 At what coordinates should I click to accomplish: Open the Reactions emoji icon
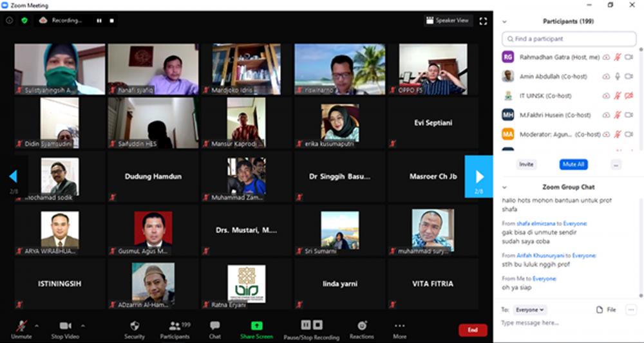coord(361,326)
